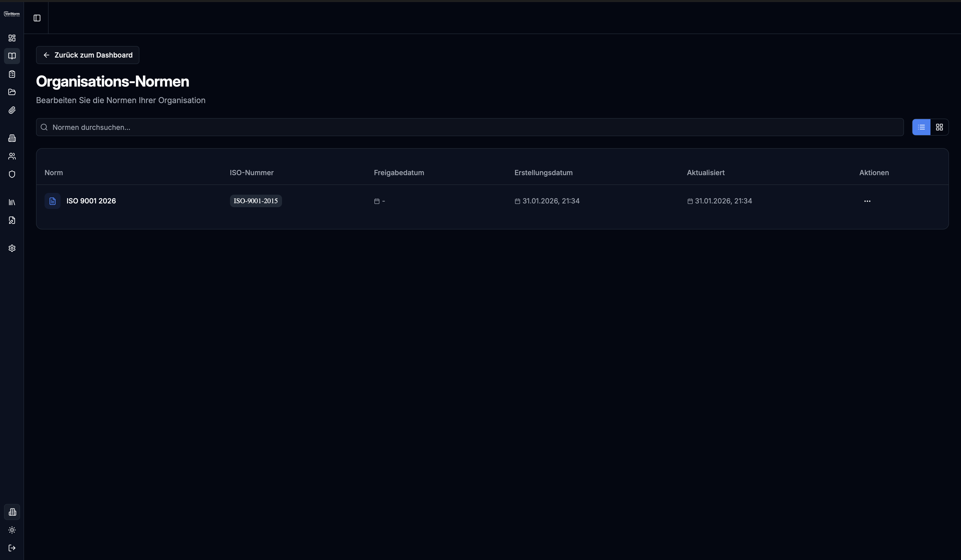Click the shield icon in sidebar

(12, 174)
